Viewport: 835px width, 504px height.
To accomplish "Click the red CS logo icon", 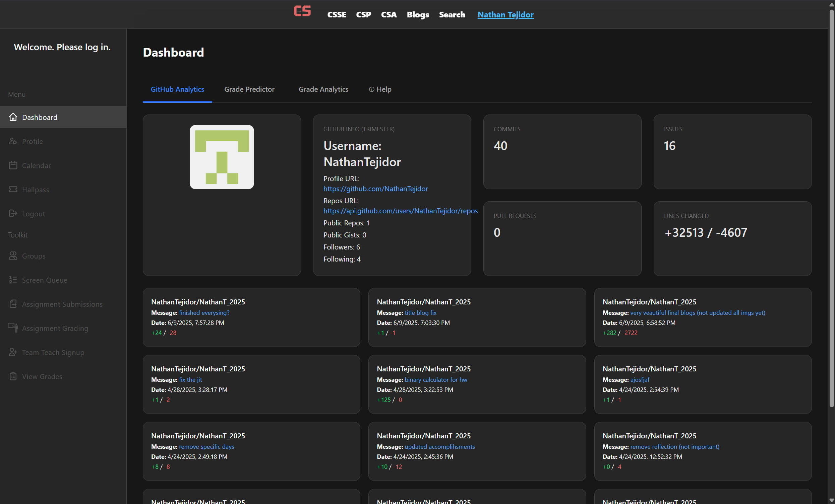I will pos(302,11).
